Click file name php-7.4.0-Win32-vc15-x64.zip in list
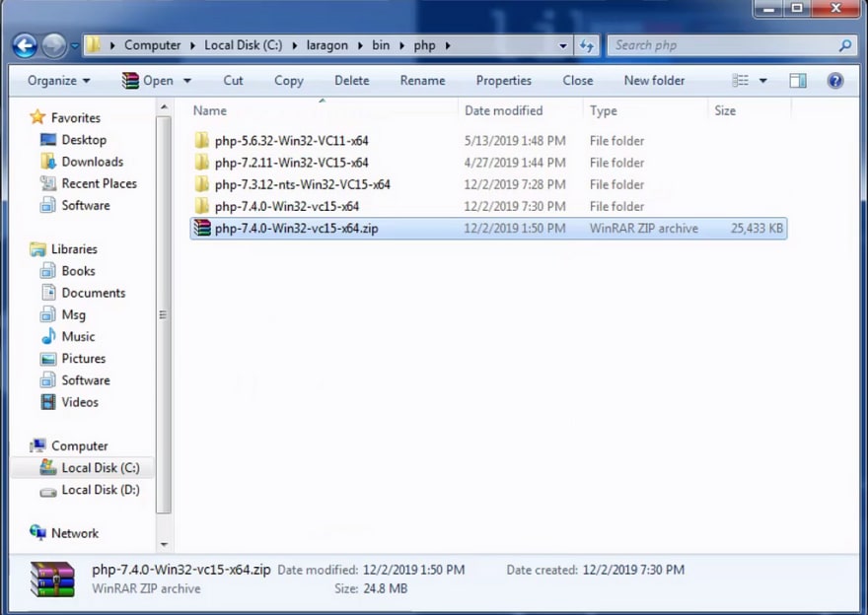Viewport: 868px width, 615px height. [x=297, y=229]
